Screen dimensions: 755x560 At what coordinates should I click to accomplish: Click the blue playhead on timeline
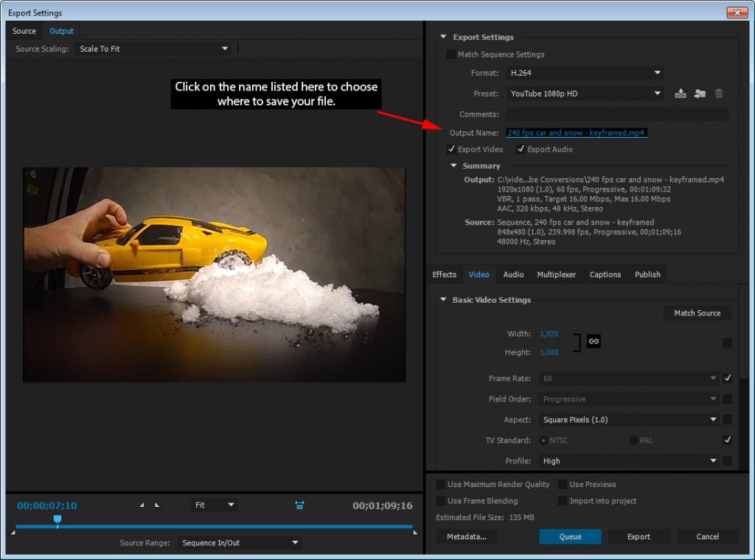[58, 520]
